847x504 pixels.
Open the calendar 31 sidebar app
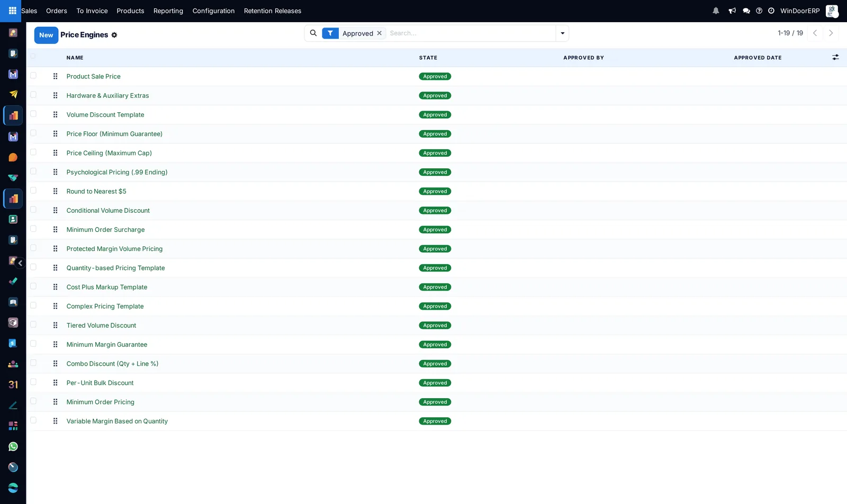[x=13, y=385]
